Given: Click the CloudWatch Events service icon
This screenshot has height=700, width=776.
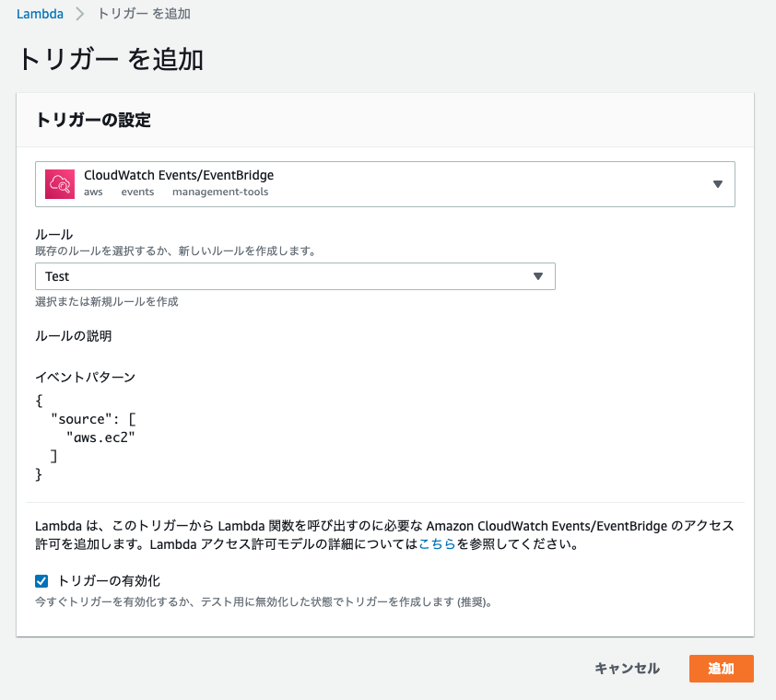Looking at the screenshot, I should (59, 184).
